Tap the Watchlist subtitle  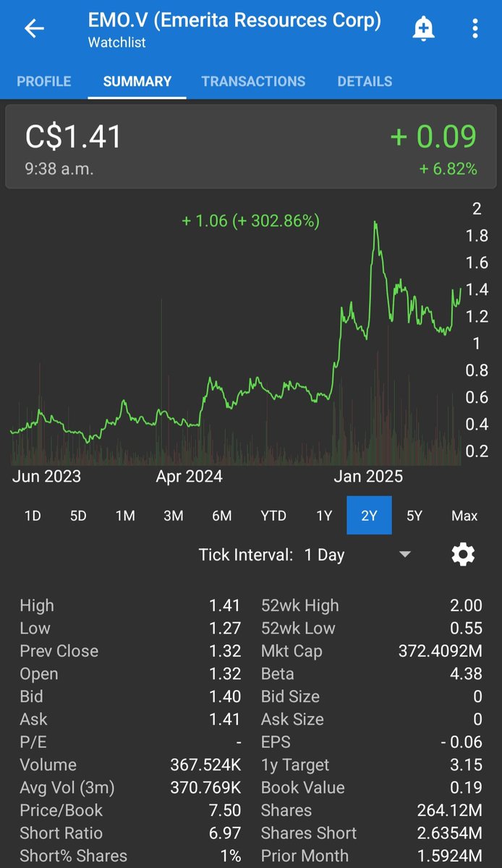pyautogui.click(x=116, y=43)
